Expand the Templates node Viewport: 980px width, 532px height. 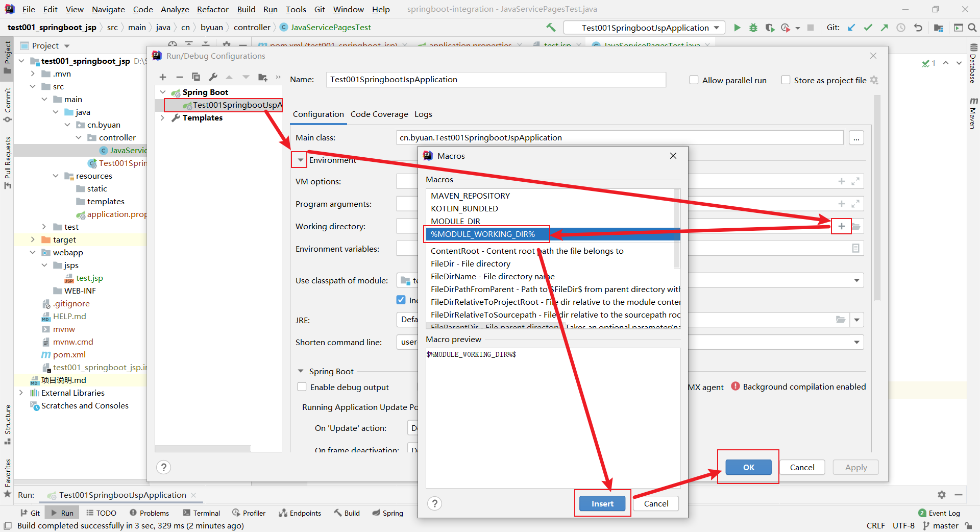click(163, 118)
